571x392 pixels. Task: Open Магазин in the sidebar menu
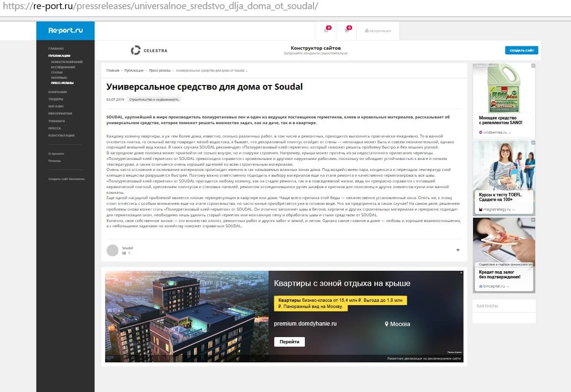(x=56, y=106)
